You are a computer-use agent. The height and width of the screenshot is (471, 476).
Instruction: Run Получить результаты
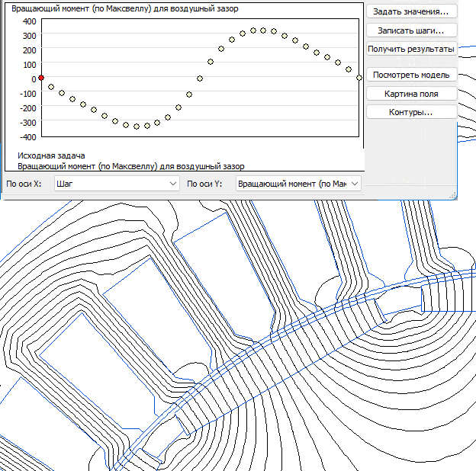click(411, 49)
